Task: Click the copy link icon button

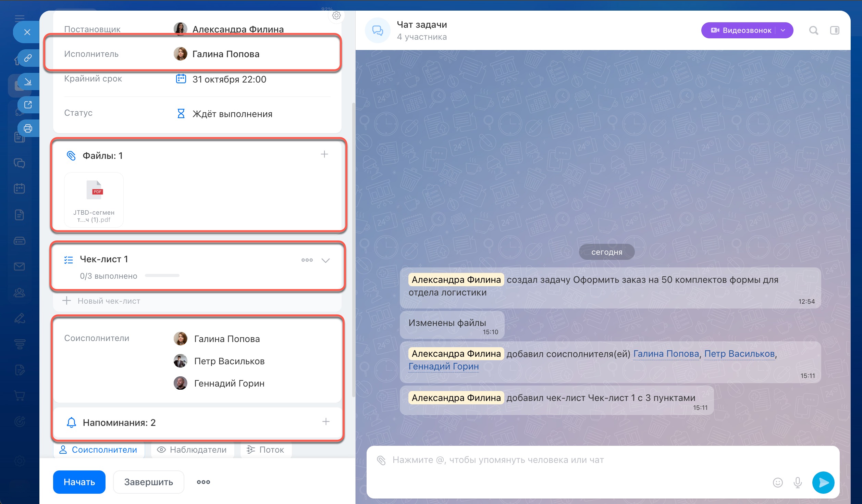Action: (x=28, y=58)
